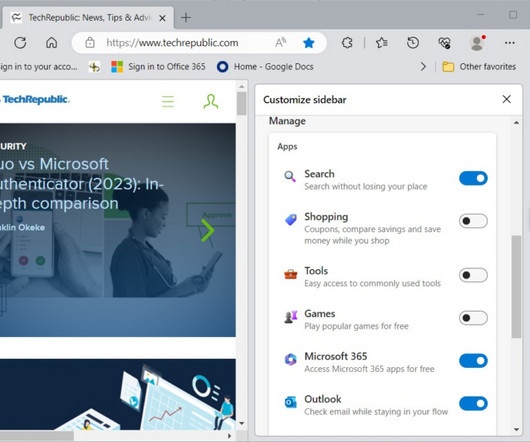Close the Customize sidebar panel
Image resolution: width=530 pixels, height=442 pixels.
506,99
